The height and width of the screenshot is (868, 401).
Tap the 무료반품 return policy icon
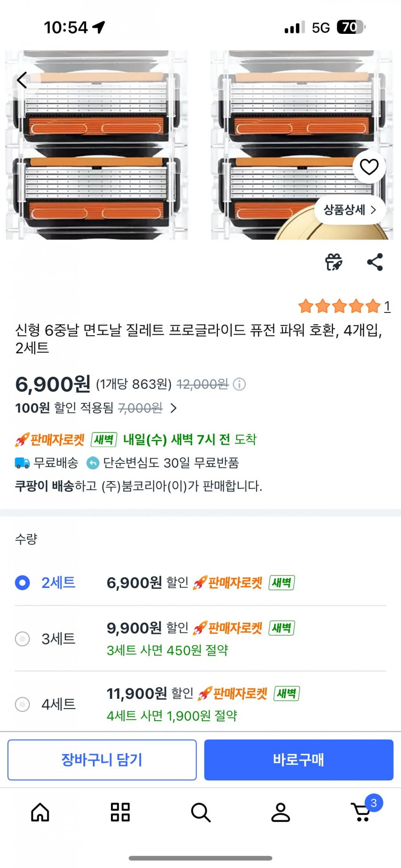[x=93, y=463]
